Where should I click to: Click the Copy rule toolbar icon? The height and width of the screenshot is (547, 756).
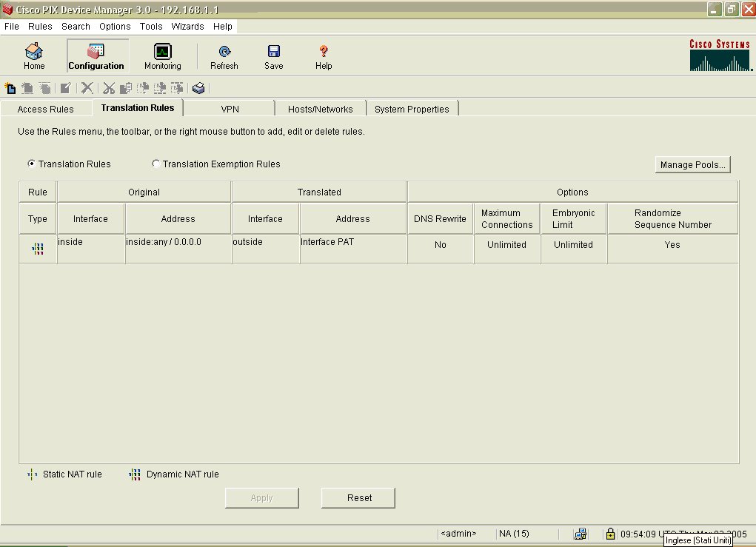click(x=125, y=88)
